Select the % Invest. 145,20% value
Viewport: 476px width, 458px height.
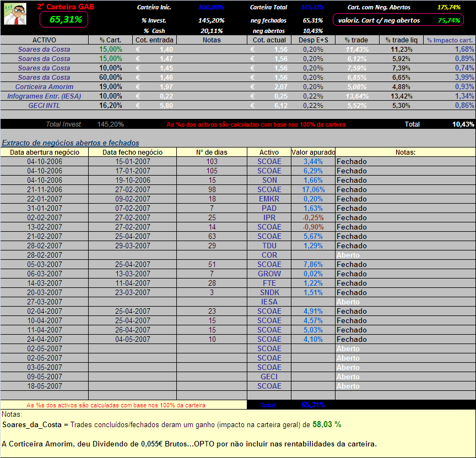click(x=211, y=20)
